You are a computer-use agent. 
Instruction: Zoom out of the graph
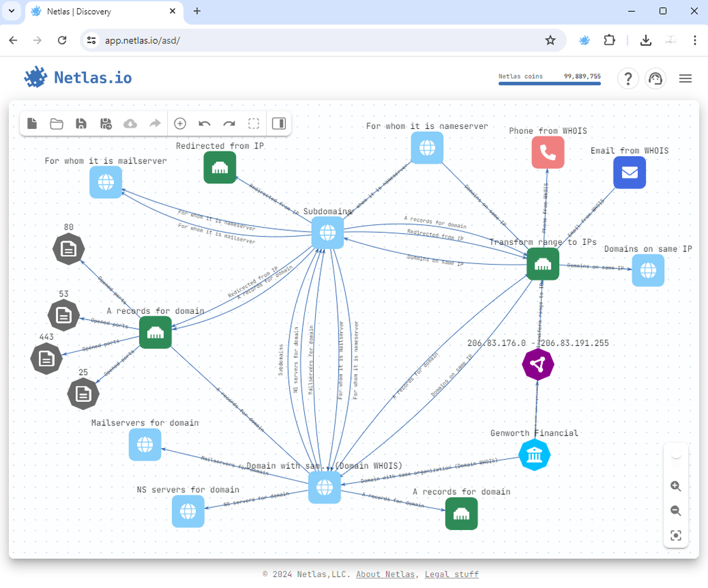675,511
